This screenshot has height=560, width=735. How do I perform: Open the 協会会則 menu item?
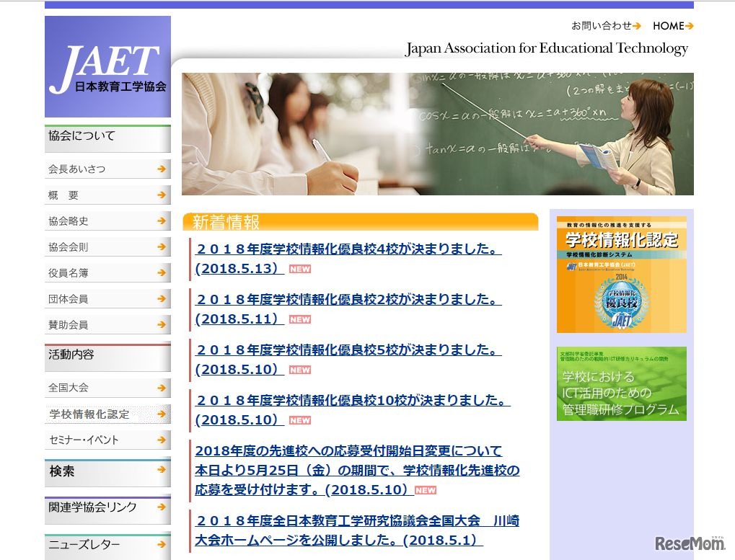(x=107, y=246)
